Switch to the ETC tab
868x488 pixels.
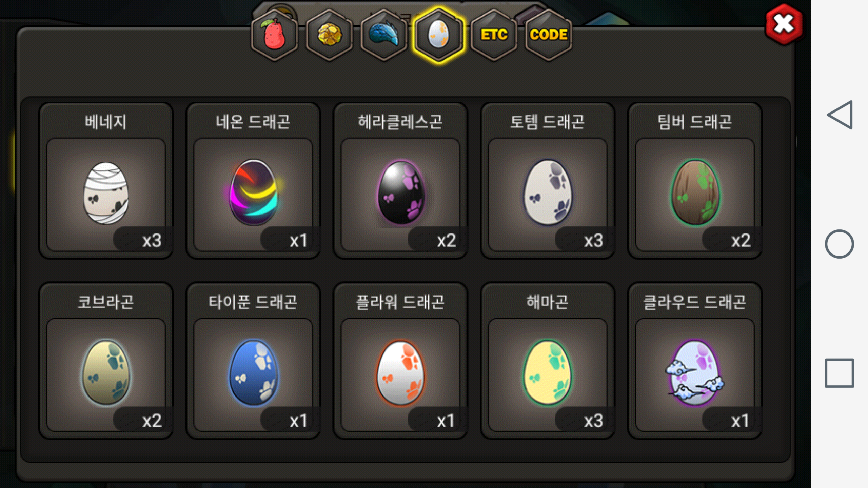tap(494, 35)
